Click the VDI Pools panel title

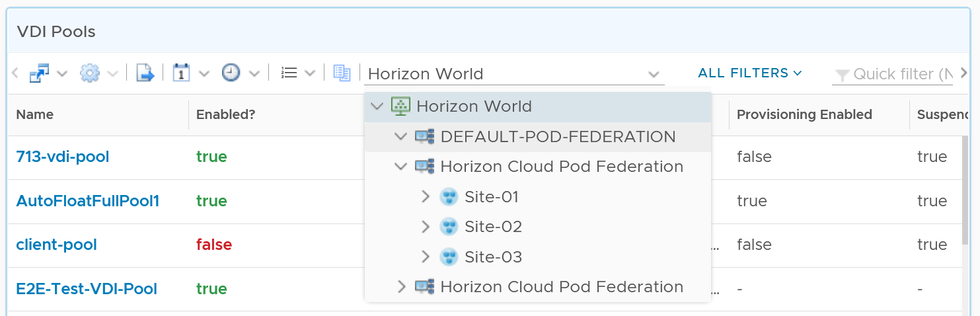[56, 31]
